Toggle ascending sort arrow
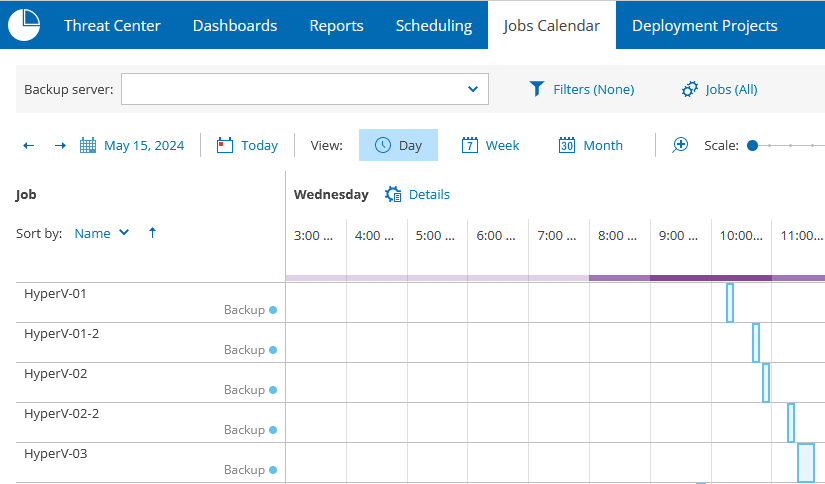Viewport: 825px width, 484px height. pos(153,233)
